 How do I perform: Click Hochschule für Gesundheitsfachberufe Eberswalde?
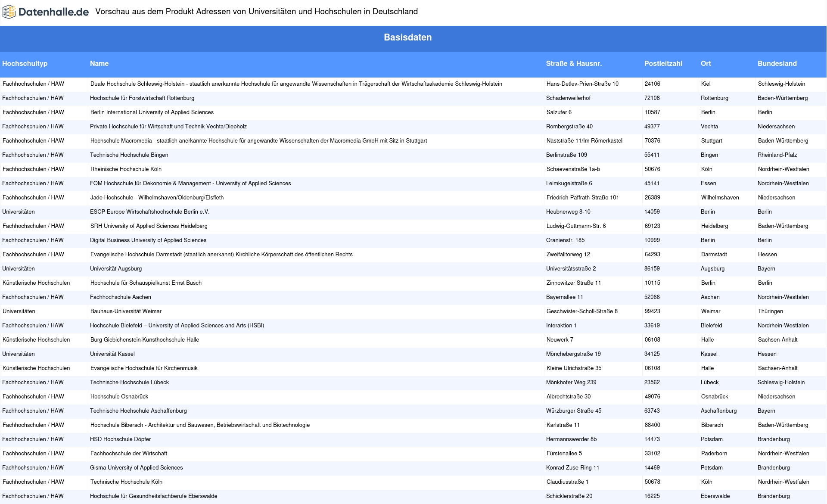153,496
